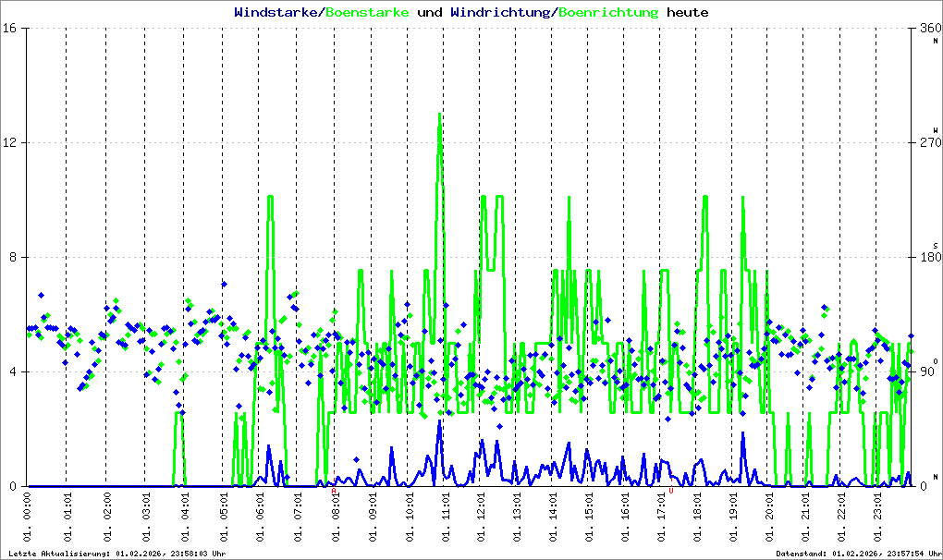
Task: Click the '01. 03:01' time label
Action: 146,517
